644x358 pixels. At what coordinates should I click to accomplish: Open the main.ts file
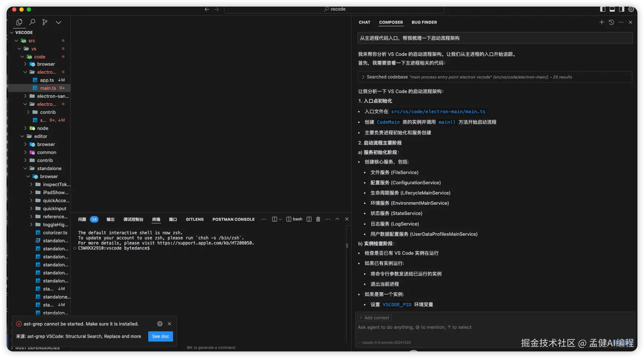(x=48, y=88)
